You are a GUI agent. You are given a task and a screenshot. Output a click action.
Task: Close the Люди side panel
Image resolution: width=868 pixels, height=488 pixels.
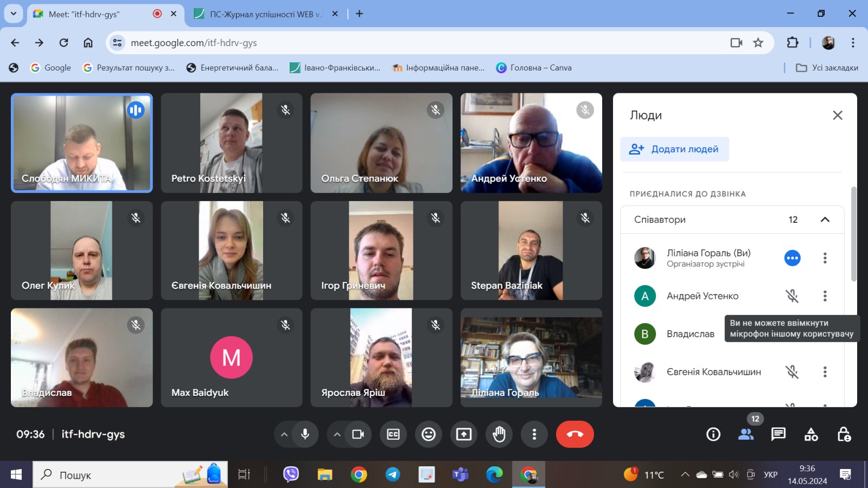(838, 115)
